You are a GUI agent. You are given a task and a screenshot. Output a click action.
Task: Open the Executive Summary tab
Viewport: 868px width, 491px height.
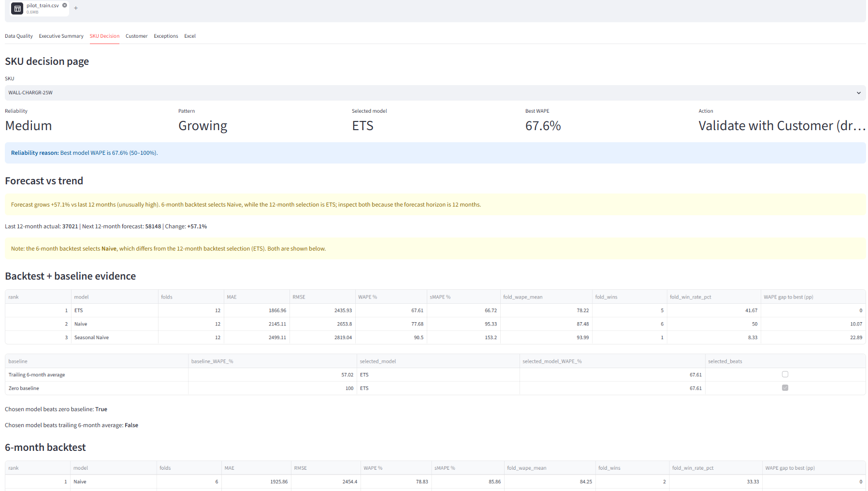61,36
